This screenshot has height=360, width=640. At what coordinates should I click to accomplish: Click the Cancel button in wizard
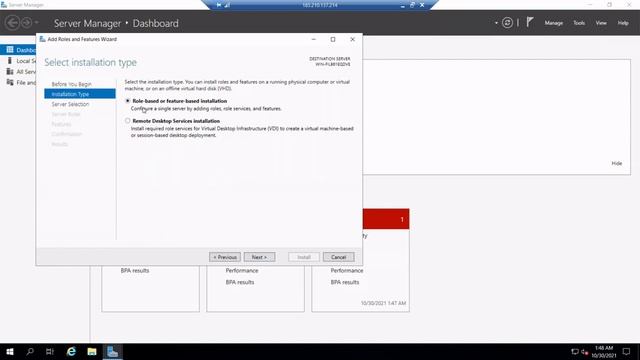338,257
